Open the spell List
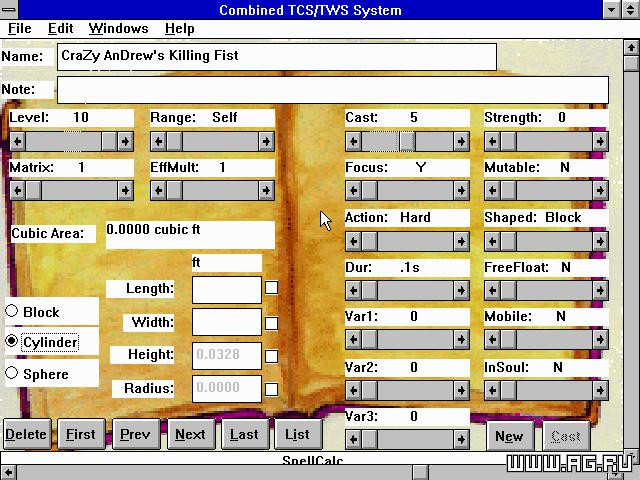 coord(298,434)
